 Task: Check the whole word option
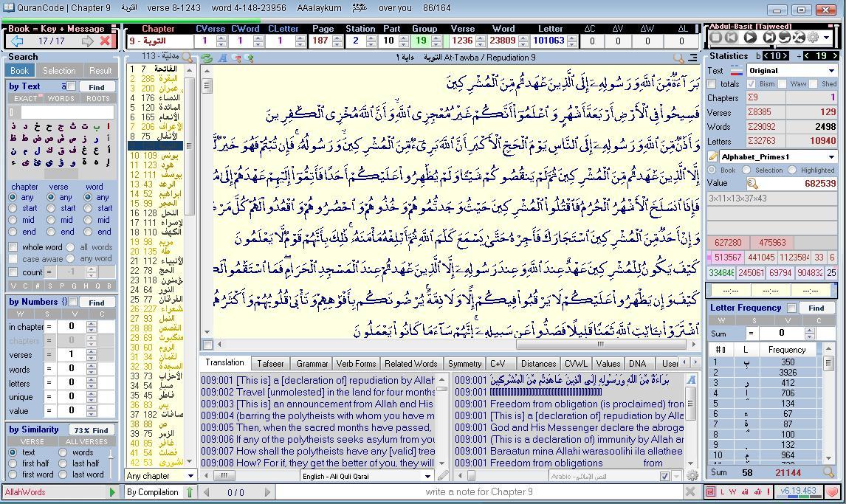pyautogui.click(x=13, y=247)
